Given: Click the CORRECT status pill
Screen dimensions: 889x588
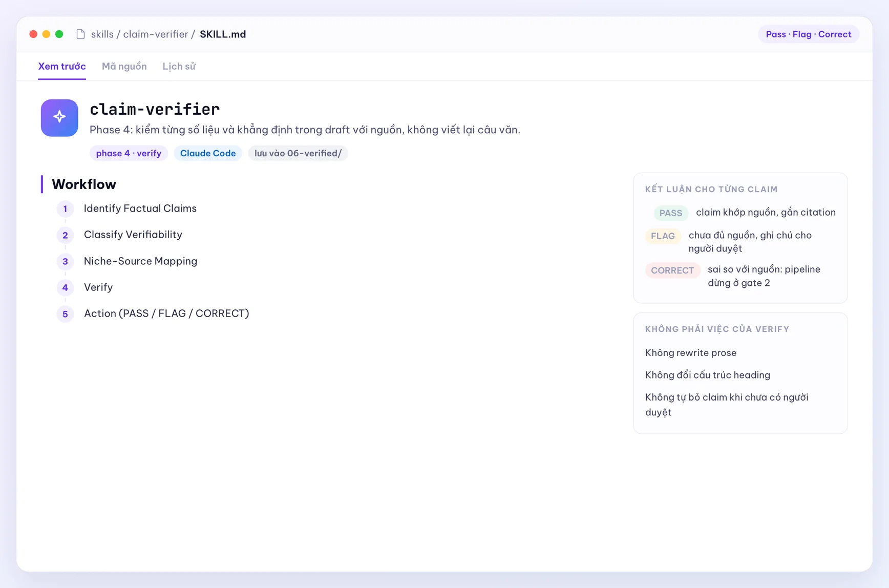Looking at the screenshot, I should [x=672, y=270].
